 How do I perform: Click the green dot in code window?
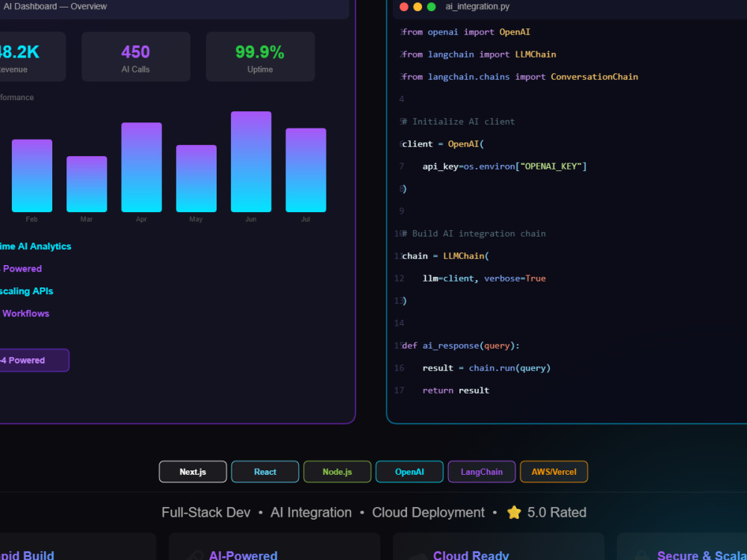tap(432, 7)
